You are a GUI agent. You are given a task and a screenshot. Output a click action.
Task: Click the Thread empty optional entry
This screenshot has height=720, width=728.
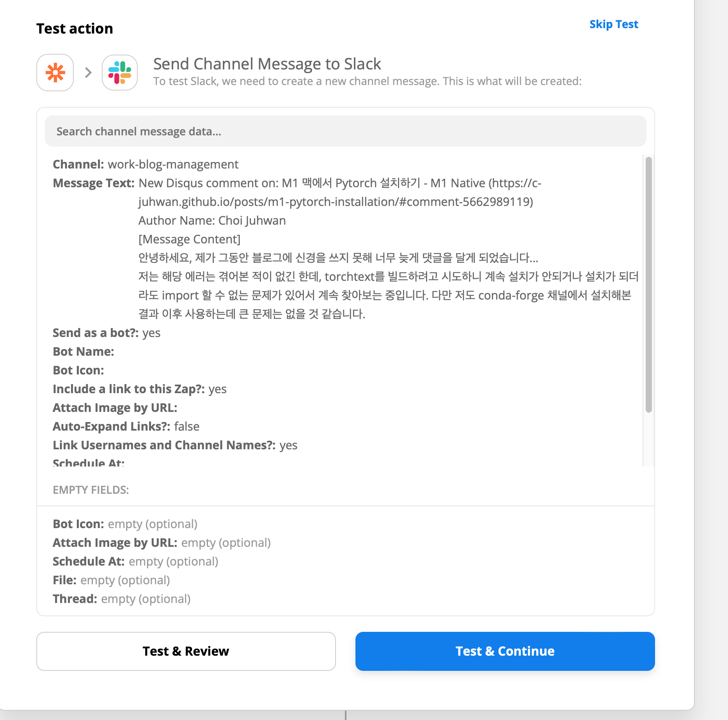[121, 599]
